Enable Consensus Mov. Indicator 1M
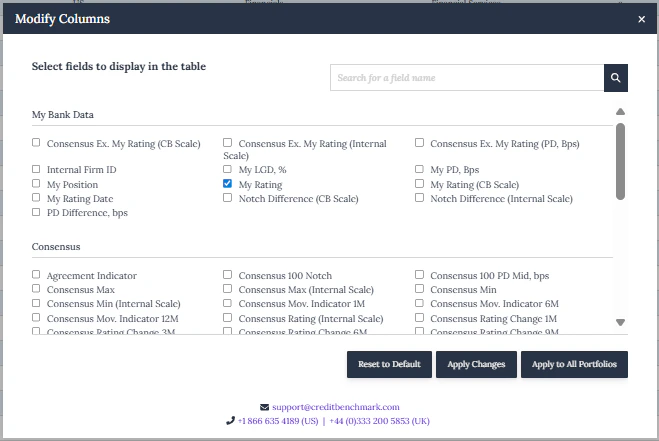Image resolution: width=659 pixels, height=441 pixels. pyautogui.click(x=227, y=303)
